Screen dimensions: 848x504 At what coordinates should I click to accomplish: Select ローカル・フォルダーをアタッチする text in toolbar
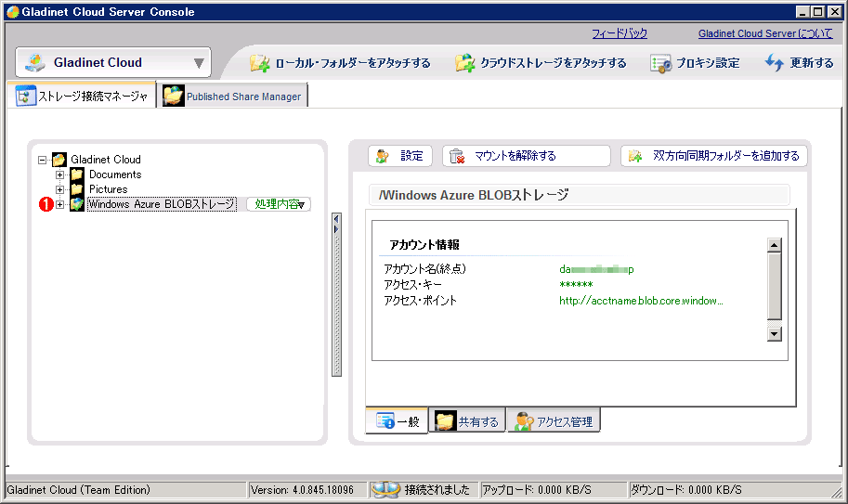353,63
